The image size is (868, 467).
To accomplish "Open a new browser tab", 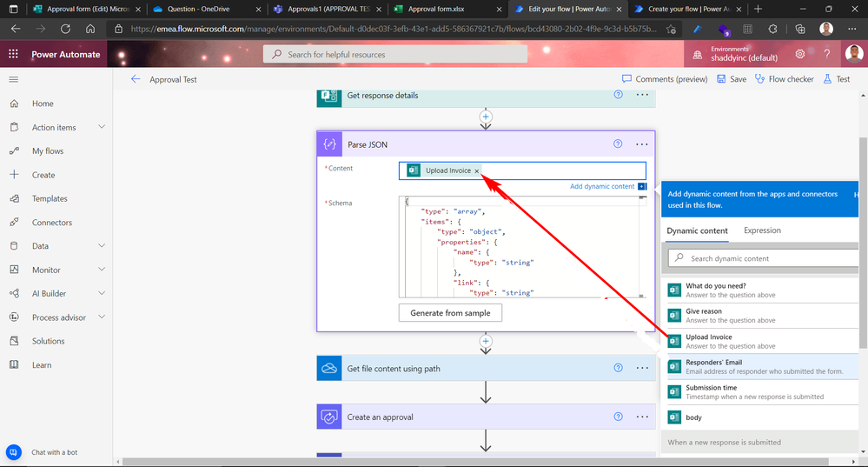I will click(x=758, y=9).
